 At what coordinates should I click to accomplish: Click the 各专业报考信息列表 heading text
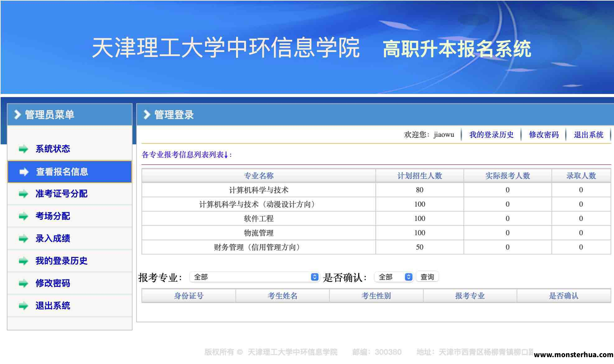click(186, 155)
